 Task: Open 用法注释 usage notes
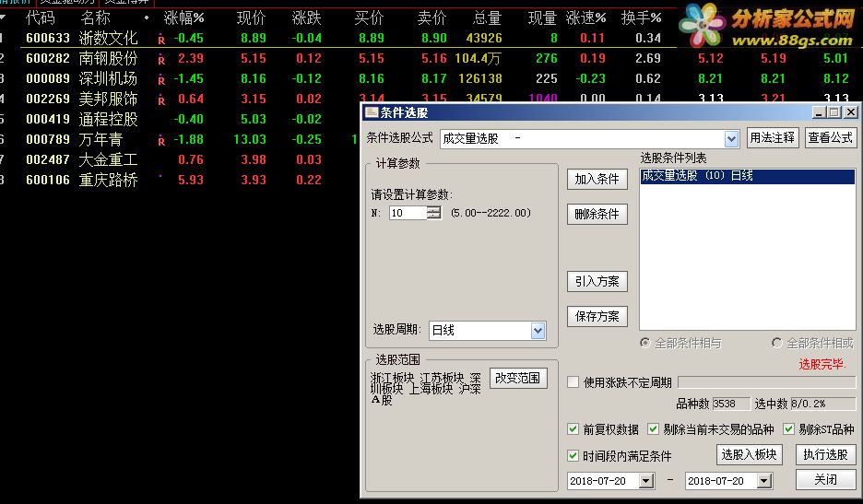[773, 137]
